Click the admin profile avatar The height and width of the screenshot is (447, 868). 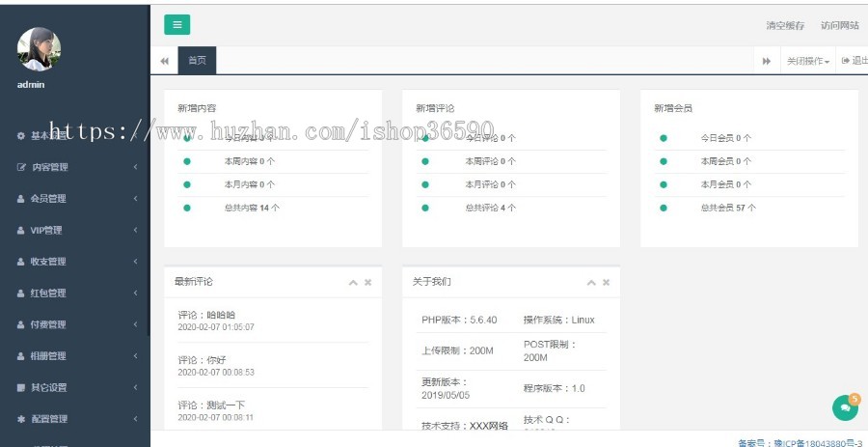point(39,49)
